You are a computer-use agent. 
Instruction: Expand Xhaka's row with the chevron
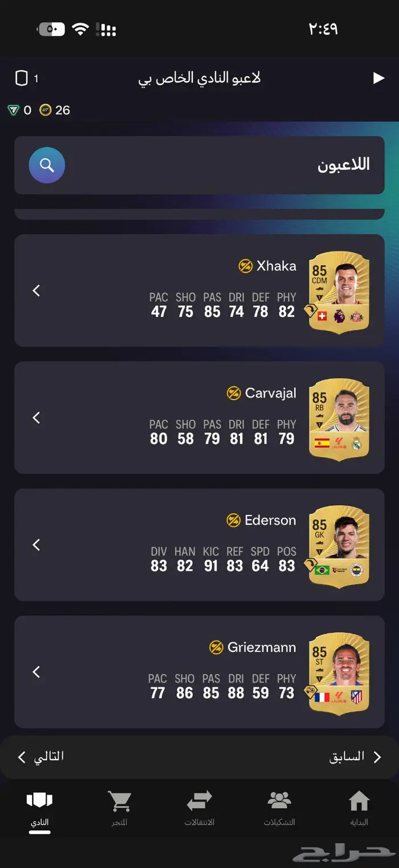tap(36, 291)
